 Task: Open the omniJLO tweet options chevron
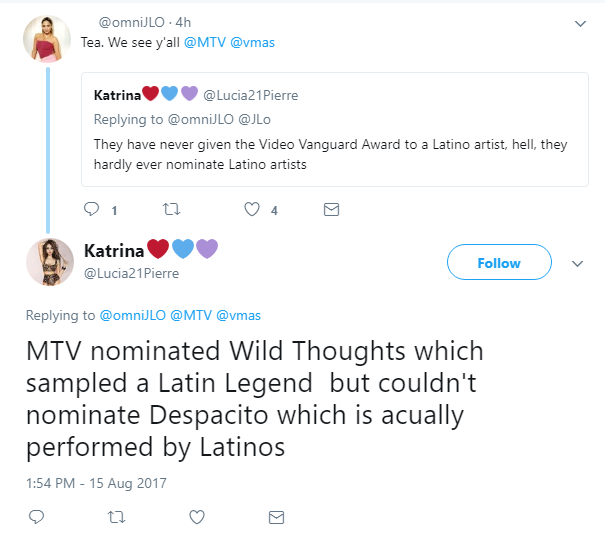(x=580, y=24)
